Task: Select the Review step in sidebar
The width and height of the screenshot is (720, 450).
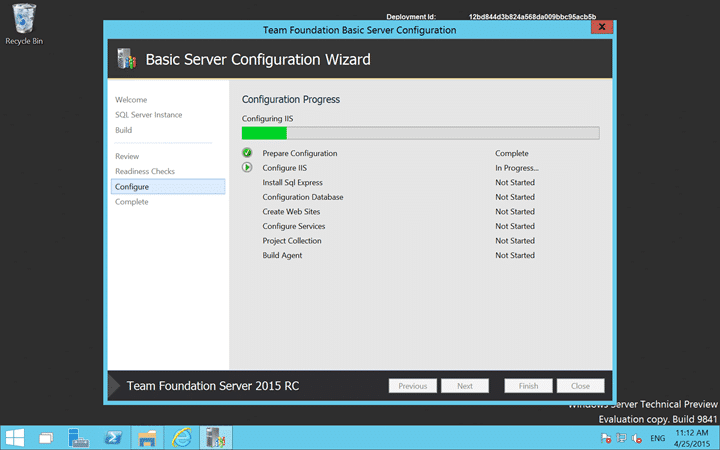Action: [127, 156]
